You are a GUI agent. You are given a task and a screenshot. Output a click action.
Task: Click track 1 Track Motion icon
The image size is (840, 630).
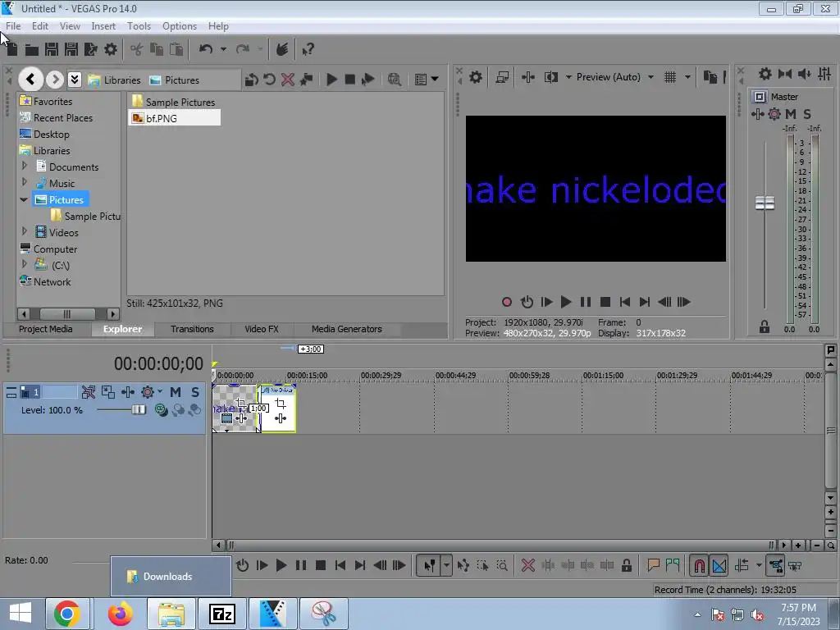[107, 392]
